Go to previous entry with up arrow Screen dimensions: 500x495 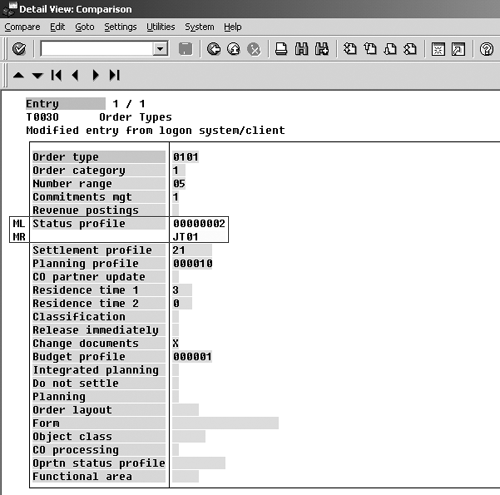pyautogui.click(x=18, y=75)
